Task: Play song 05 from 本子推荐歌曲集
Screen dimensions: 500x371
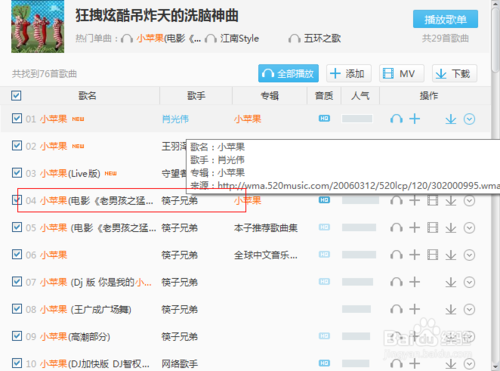Action: click(x=396, y=228)
